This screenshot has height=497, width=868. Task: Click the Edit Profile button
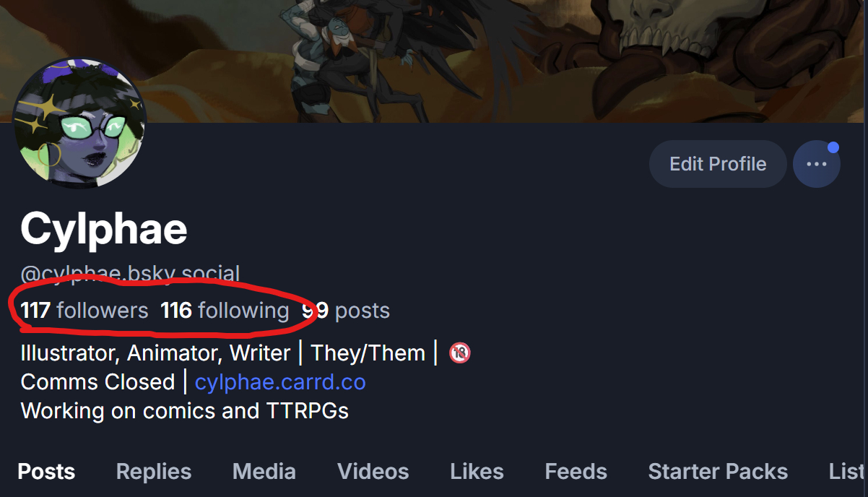coord(718,164)
